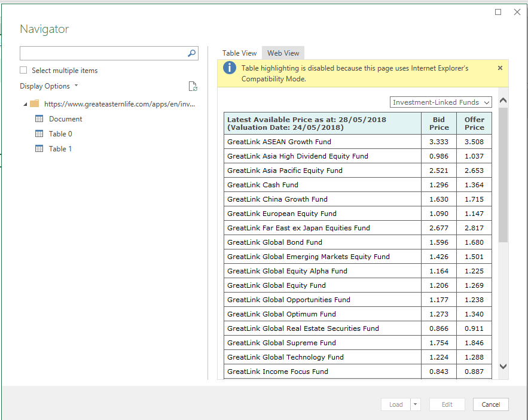Click the Table 1 icon
Screen dimensions: 528x420
[x=39, y=148]
